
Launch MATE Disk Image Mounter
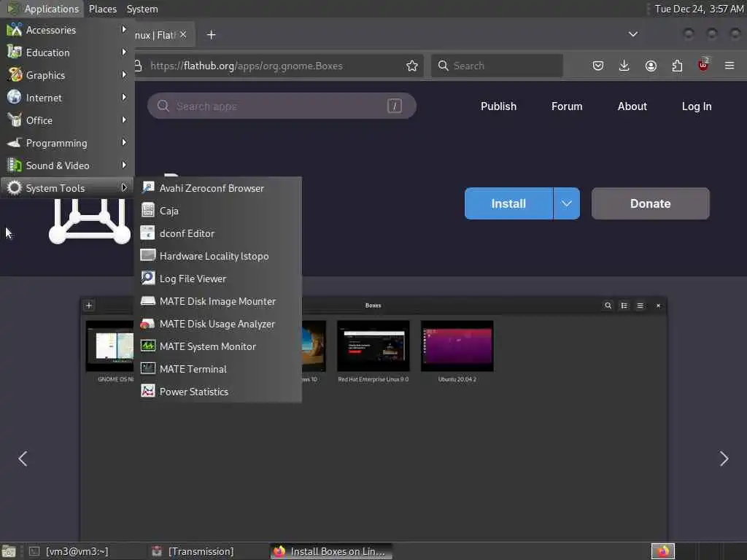click(x=218, y=301)
